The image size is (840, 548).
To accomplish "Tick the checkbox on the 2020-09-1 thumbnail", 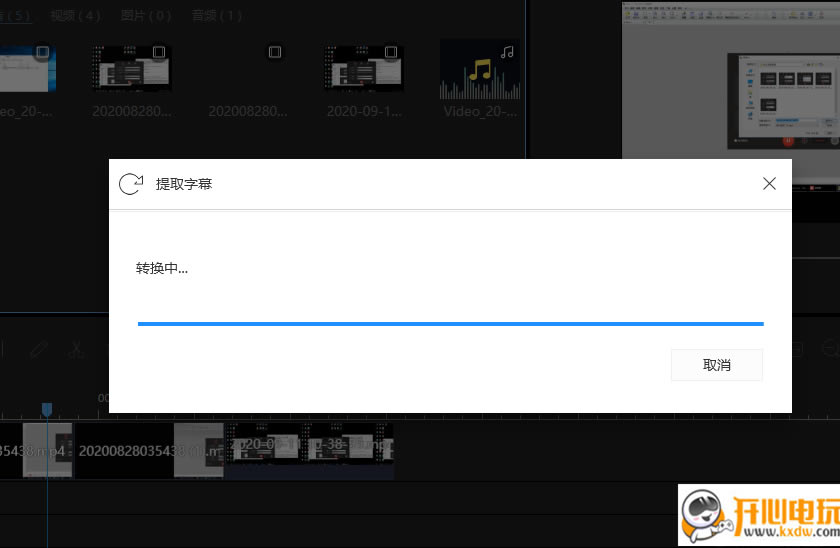I will click(392, 52).
